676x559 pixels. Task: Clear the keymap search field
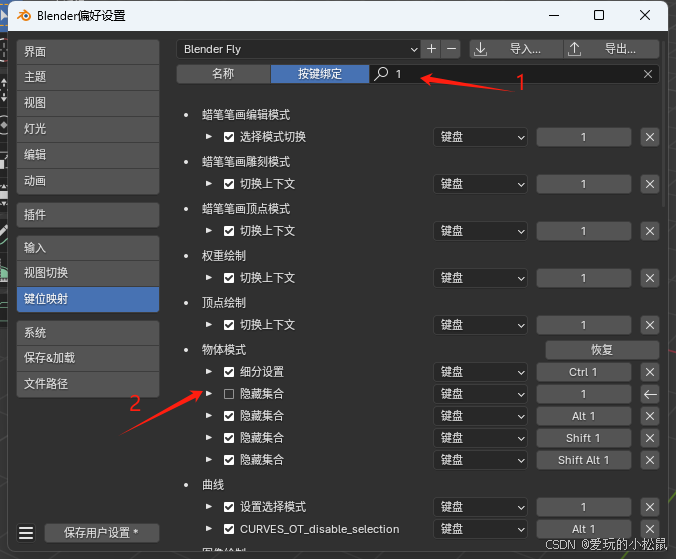[648, 74]
